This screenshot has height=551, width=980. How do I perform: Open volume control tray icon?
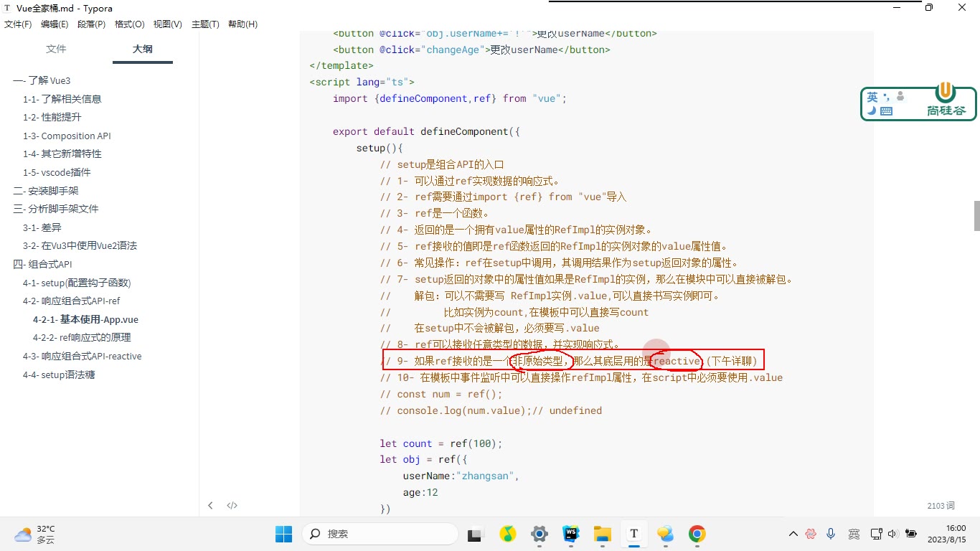pos(892,534)
